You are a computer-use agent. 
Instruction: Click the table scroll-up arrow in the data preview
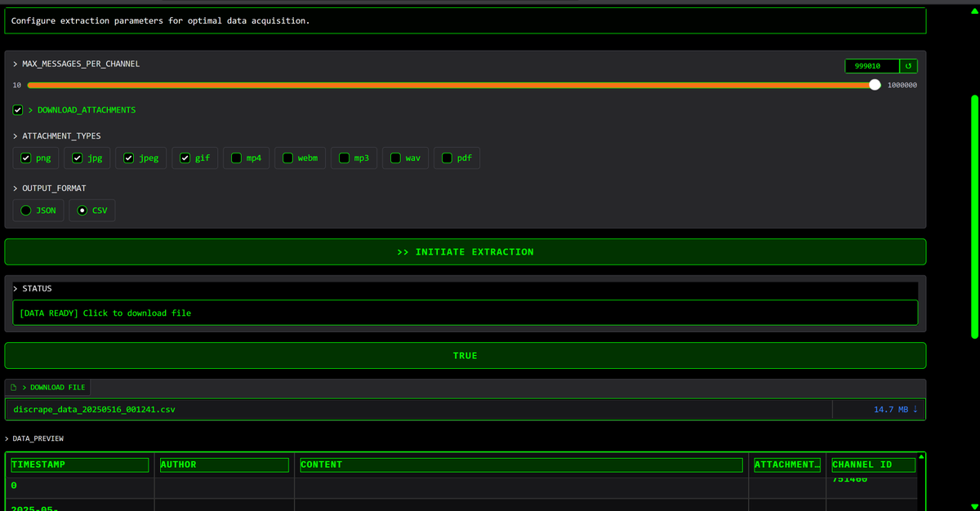tap(921, 457)
